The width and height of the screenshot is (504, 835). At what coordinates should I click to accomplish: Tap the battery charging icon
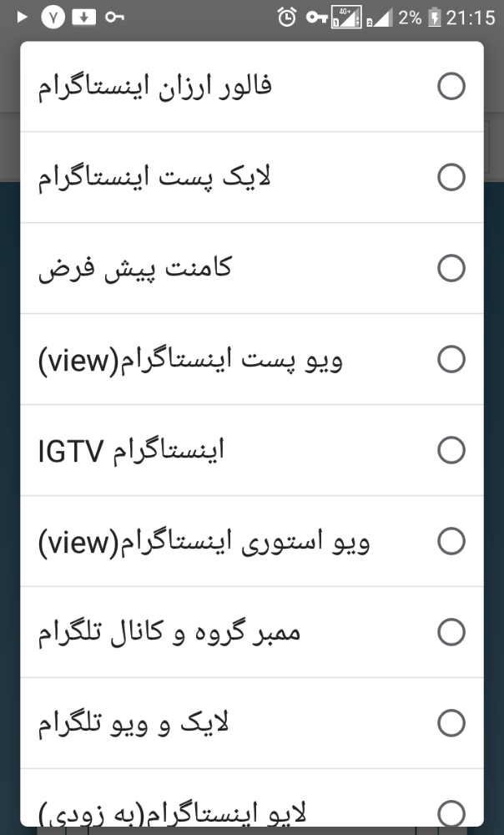(434, 17)
